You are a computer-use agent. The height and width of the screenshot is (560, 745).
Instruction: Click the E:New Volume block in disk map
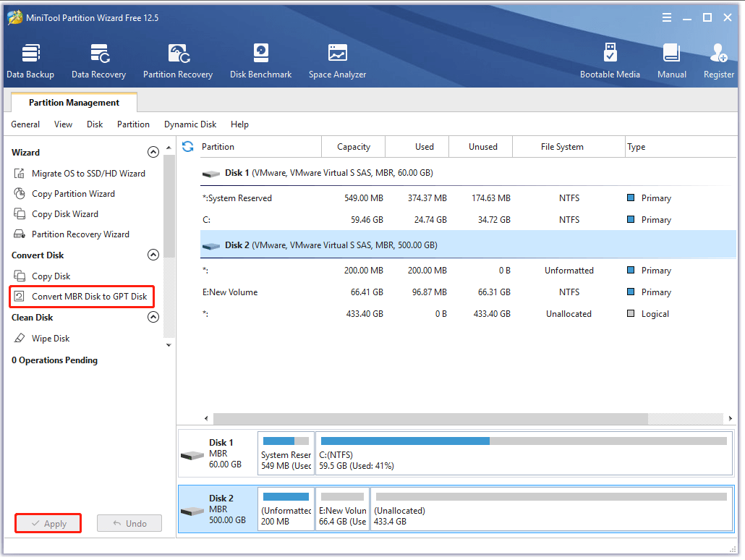click(x=342, y=509)
